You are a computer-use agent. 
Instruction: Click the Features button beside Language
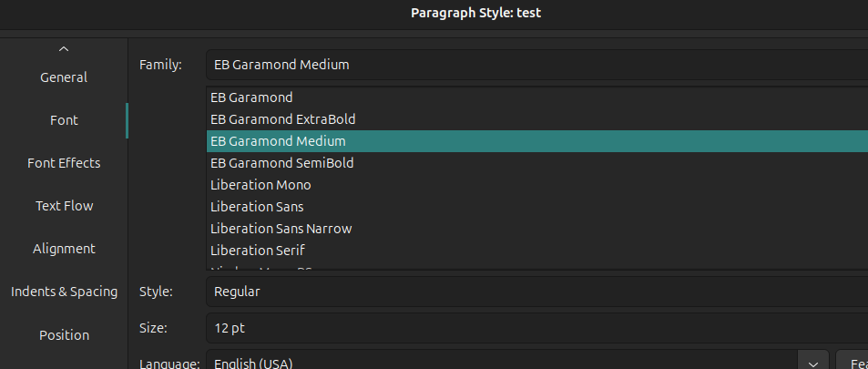click(x=853, y=363)
